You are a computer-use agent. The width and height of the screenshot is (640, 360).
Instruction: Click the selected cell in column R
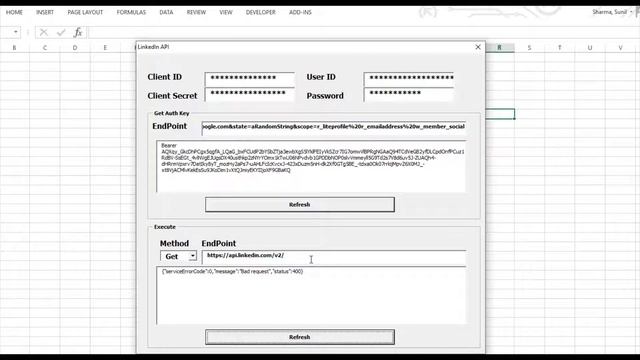point(500,114)
